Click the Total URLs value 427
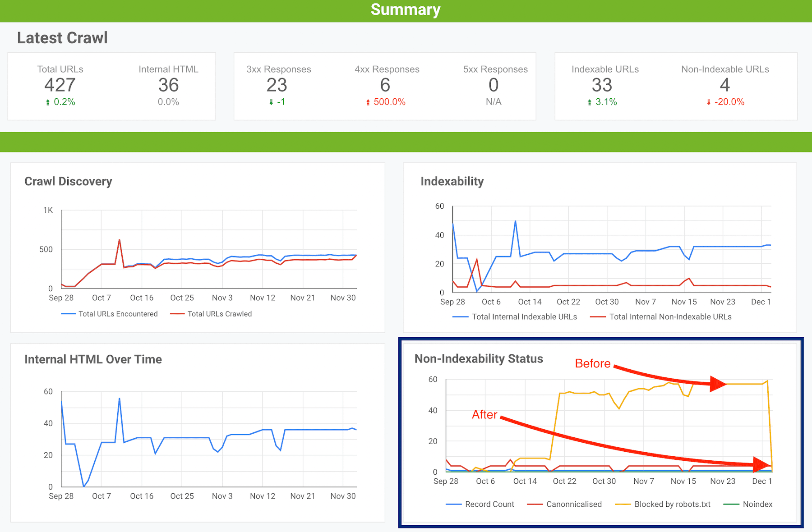This screenshot has width=812, height=532. coord(60,85)
